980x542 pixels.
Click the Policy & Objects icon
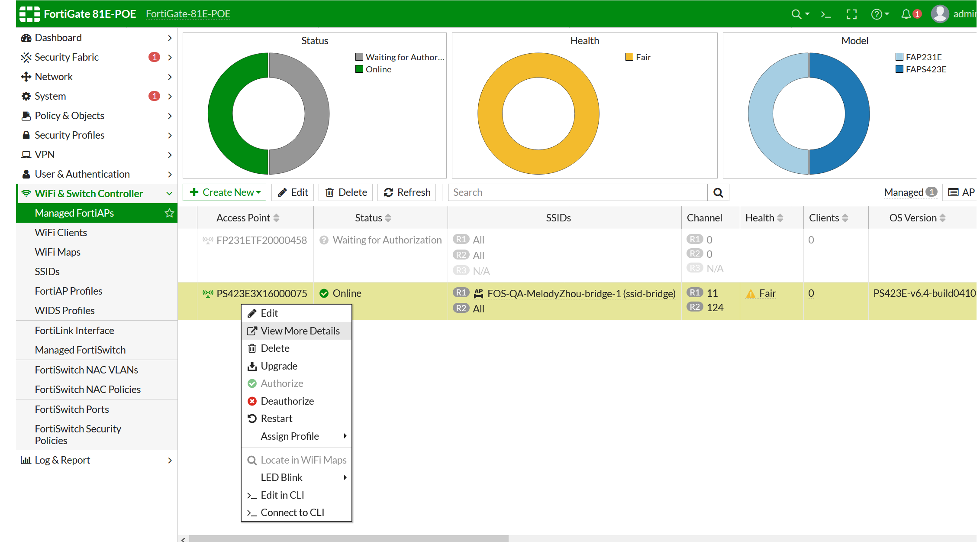[x=26, y=116]
